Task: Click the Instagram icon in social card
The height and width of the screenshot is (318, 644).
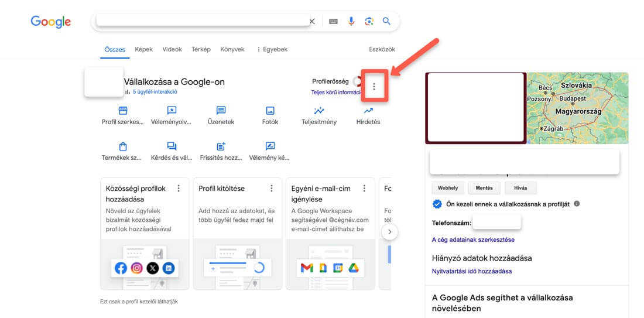Action: click(137, 268)
